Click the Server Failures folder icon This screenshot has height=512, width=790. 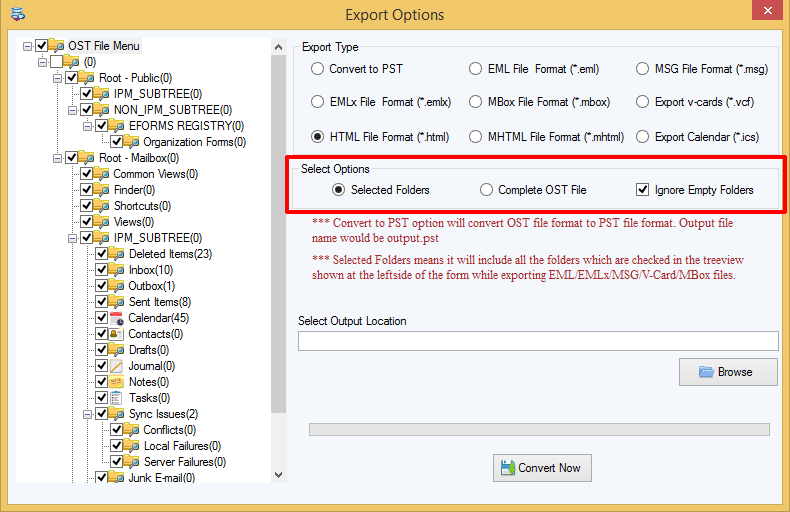(131, 462)
